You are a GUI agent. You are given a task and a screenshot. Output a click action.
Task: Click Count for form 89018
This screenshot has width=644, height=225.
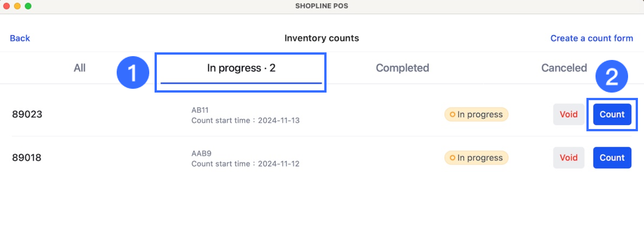pyautogui.click(x=612, y=157)
